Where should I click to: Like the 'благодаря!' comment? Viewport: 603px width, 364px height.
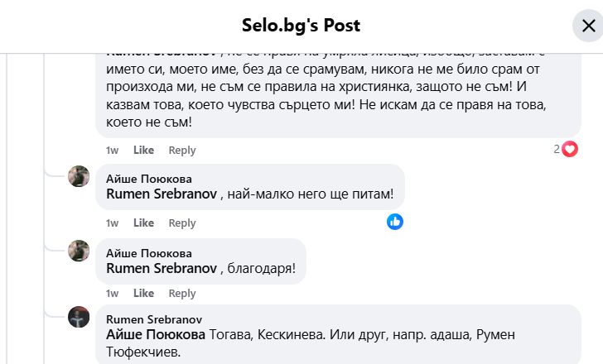coord(144,294)
